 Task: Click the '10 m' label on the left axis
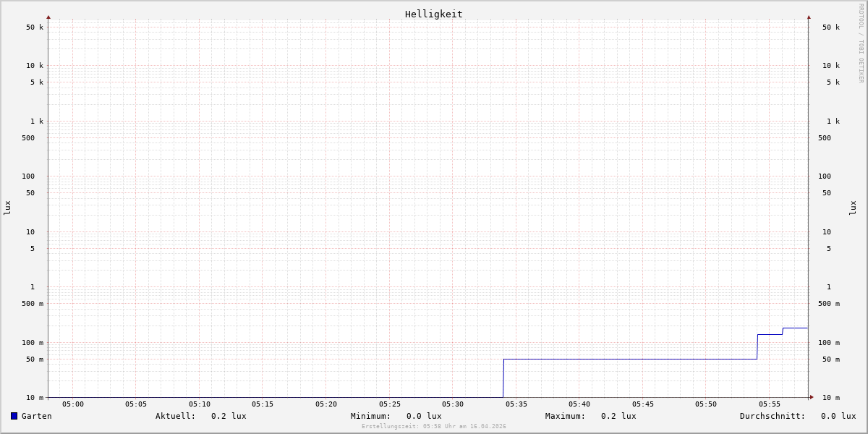click(x=35, y=398)
